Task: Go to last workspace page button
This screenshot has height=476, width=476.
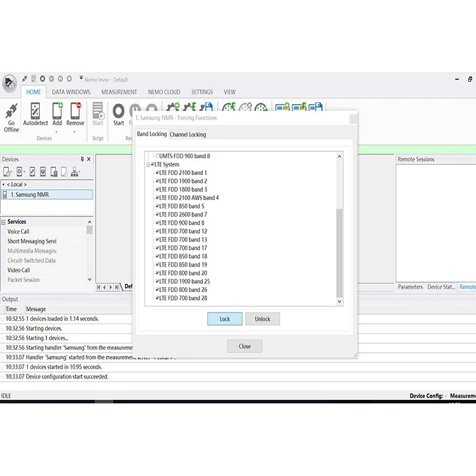Action: pos(117,287)
